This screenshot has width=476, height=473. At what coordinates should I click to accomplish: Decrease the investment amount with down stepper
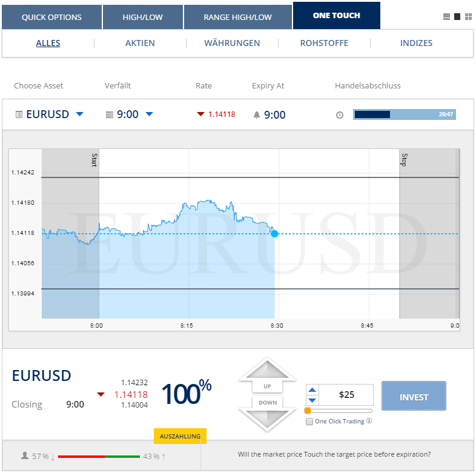tap(312, 400)
